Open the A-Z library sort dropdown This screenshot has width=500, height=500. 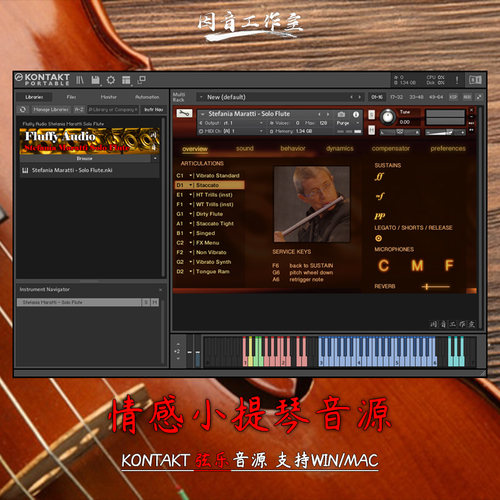click(x=79, y=109)
